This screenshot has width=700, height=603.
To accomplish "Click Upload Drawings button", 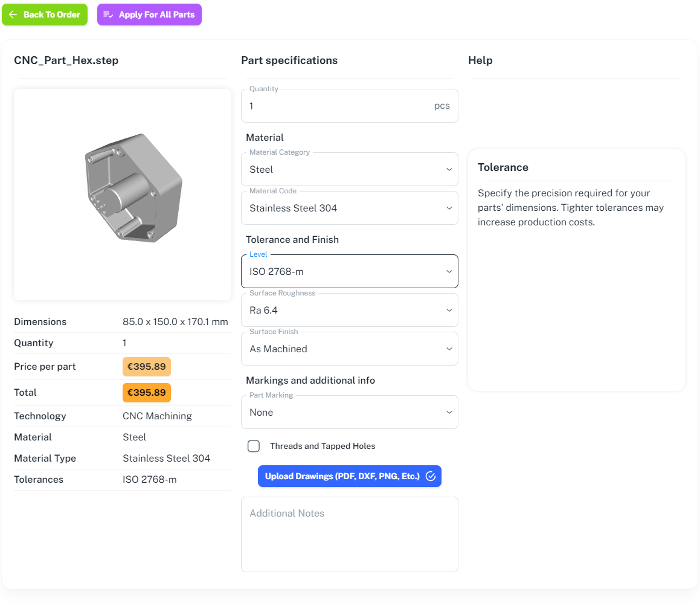I will pos(342,476).
